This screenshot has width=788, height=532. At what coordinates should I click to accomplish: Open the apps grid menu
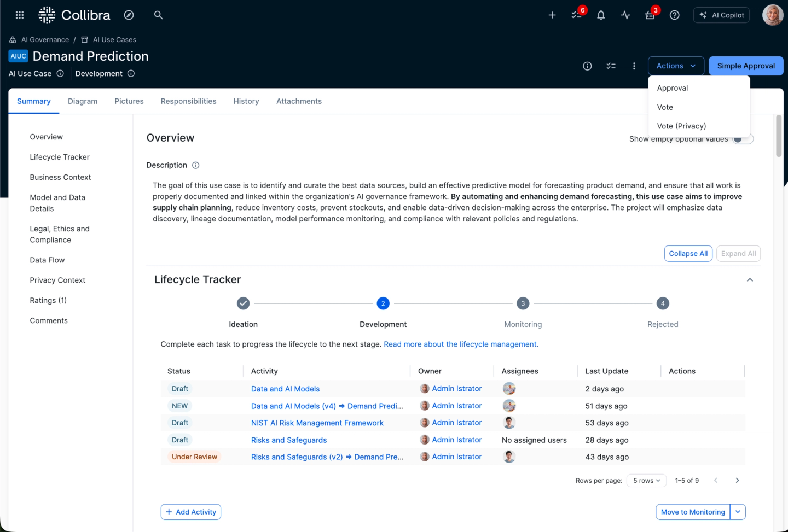[x=19, y=15]
